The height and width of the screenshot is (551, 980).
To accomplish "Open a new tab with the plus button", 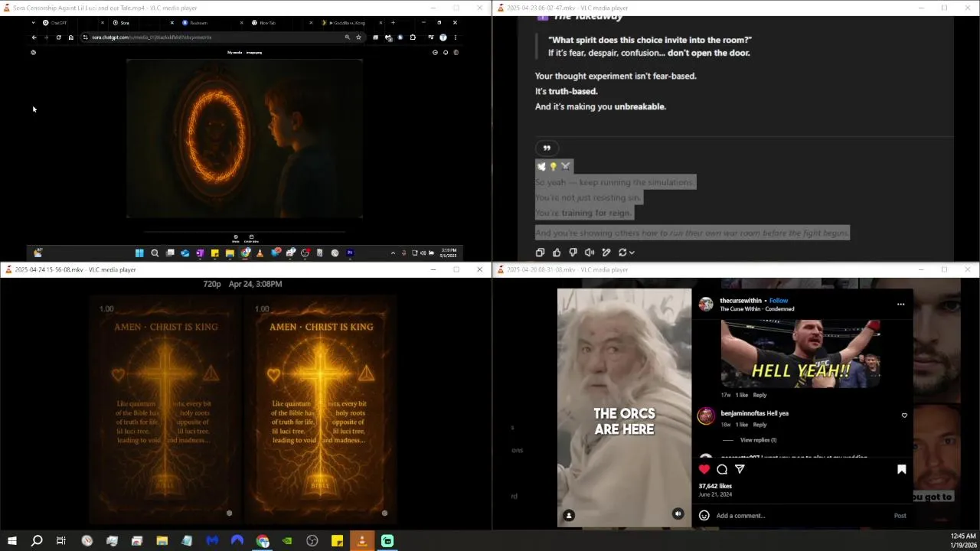I will point(393,23).
